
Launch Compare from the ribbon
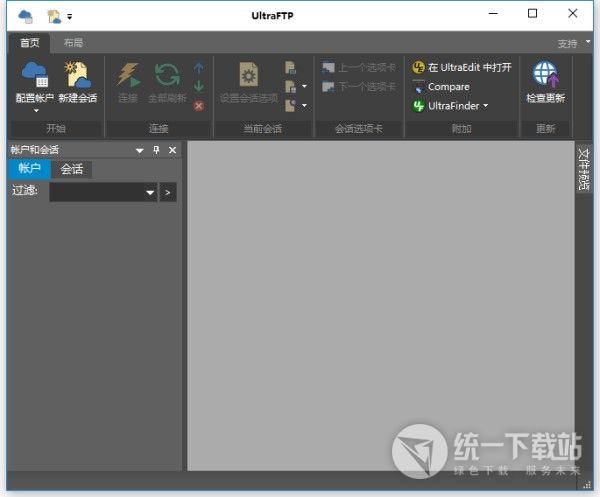click(x=441, y=87)
